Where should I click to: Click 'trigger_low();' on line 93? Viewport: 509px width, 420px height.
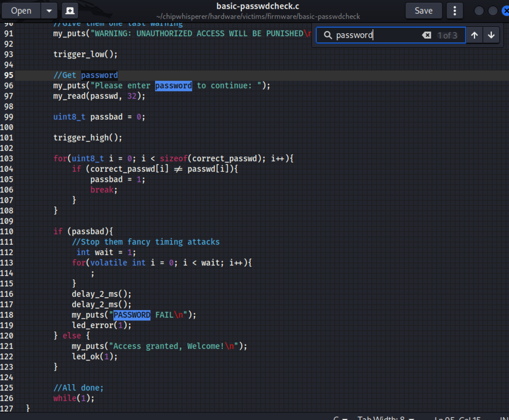pos(85,54)
